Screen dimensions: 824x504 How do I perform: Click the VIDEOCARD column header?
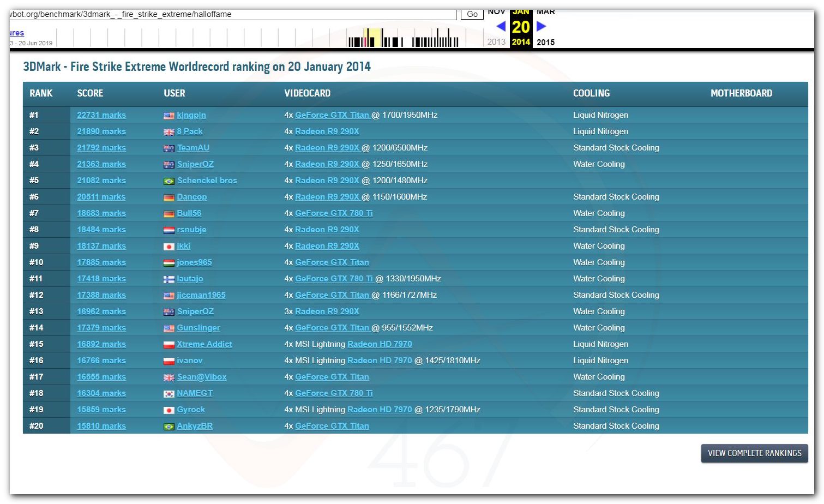point(308,93)
